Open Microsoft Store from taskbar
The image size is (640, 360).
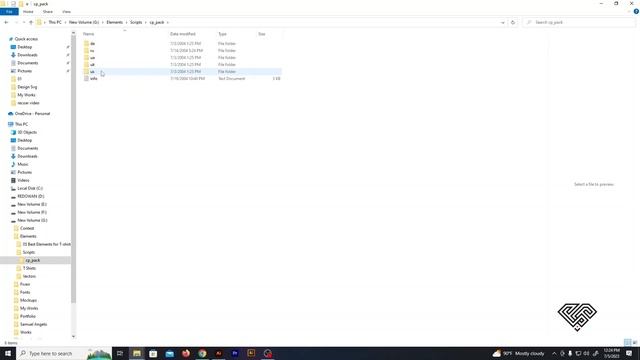[153, 353]
